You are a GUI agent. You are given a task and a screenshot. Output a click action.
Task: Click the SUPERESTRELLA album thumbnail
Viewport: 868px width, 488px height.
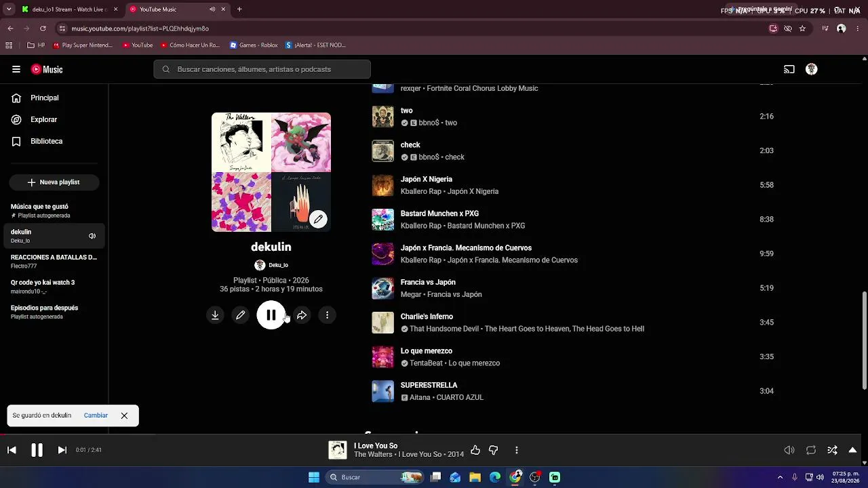[x=382, y=391]
